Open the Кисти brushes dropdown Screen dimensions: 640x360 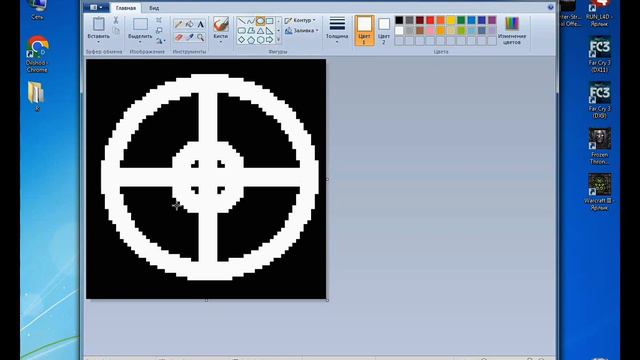[x=221, y=42]
